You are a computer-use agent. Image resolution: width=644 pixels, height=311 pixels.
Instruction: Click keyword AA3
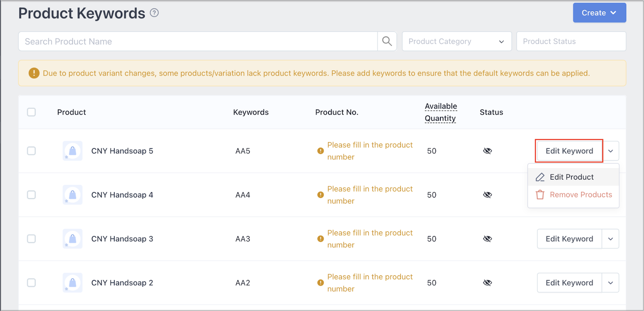click(x=243, y=239)
